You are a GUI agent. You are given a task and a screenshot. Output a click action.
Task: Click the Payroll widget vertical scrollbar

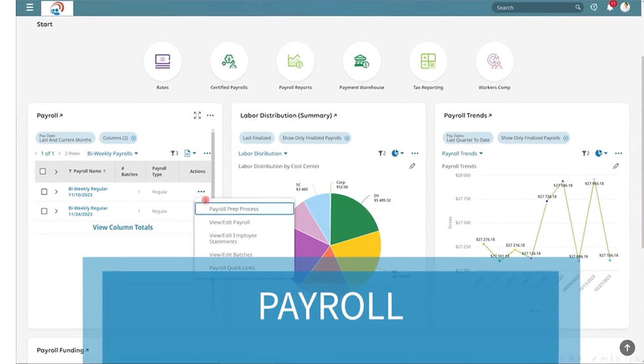[213, 164]
